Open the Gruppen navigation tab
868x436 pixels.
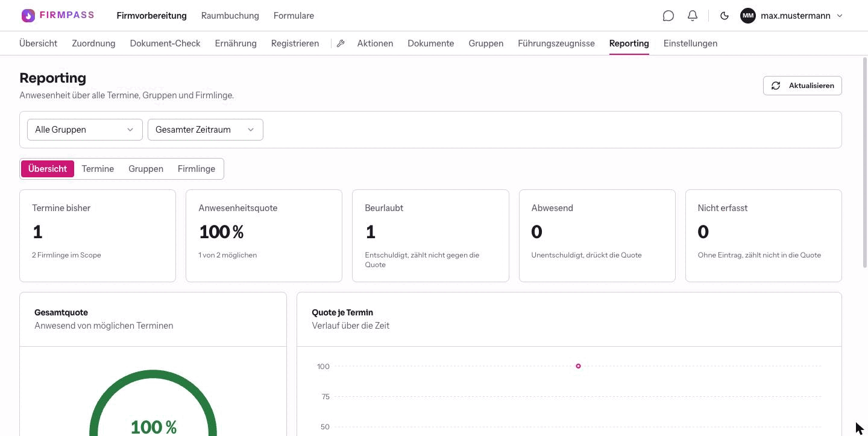pos(486,43)
